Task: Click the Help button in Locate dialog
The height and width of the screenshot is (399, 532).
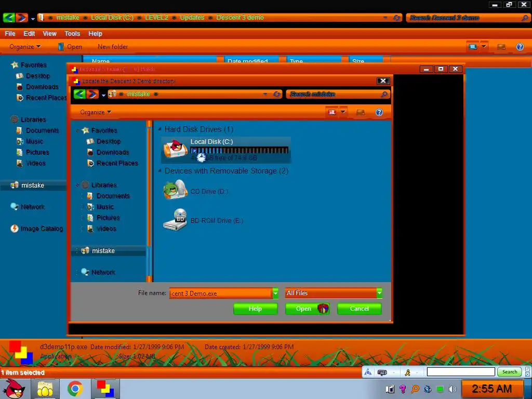Action: tap(256, 309)
